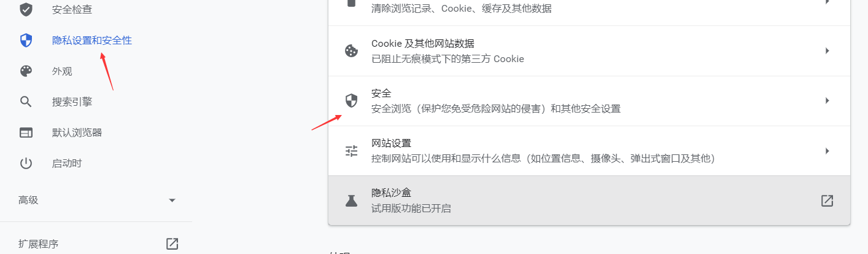Click the 试用版功能已开启 status text
868x254 pixels.
coord(411,208)
